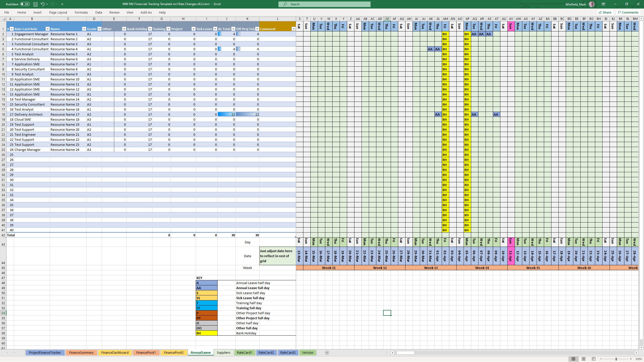Open the Ribbon Display Options icon
The image size is (644, 362).
(603, 4)
